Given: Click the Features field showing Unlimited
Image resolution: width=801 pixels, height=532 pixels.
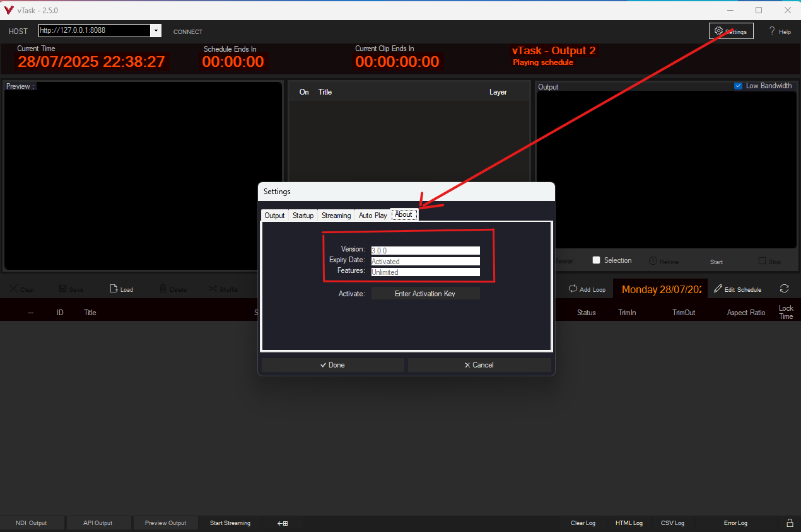Looking at the screenshot, I should click(x=426, y=272).
